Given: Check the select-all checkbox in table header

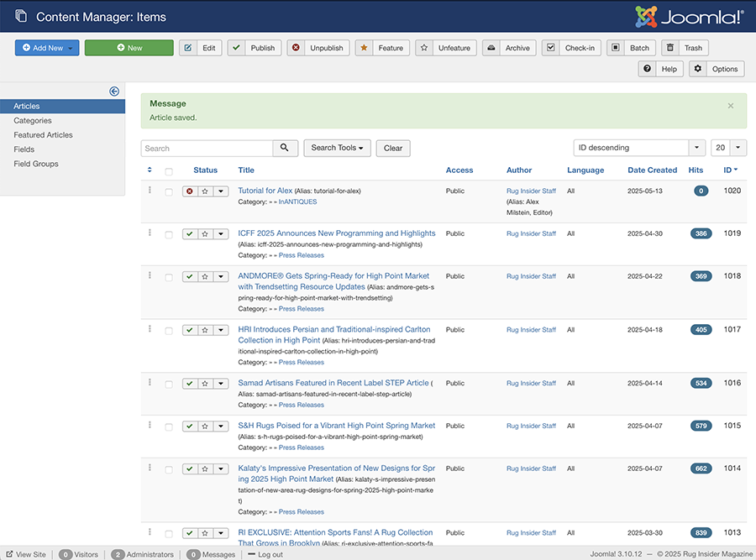Looking at the screenshot, I should click(x=169, y=171).
